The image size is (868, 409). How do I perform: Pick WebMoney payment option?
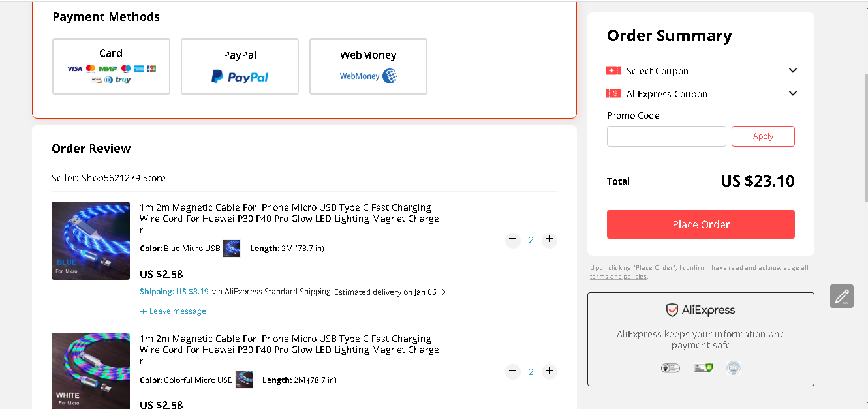(368, 67)
